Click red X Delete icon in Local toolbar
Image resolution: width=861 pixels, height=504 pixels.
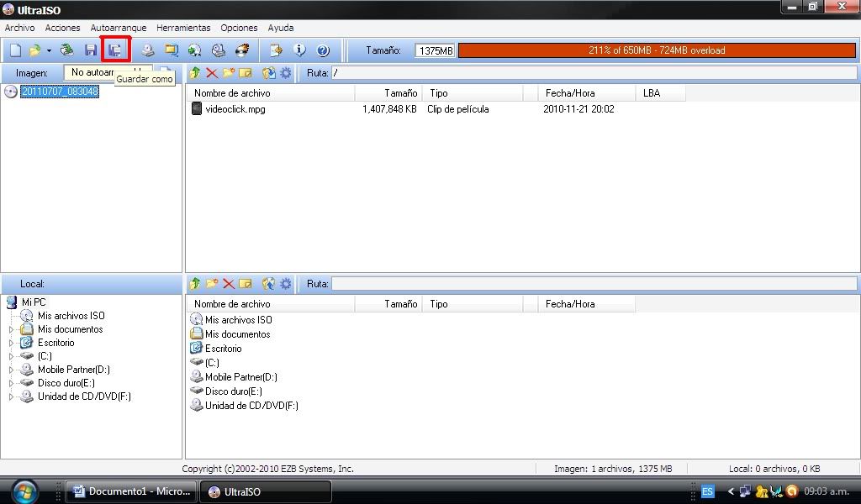tap(229, 284)
